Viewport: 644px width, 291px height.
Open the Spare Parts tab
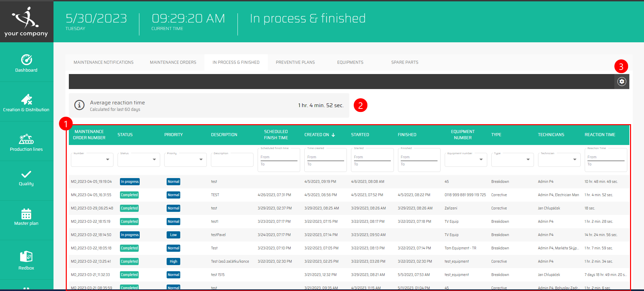404,62
